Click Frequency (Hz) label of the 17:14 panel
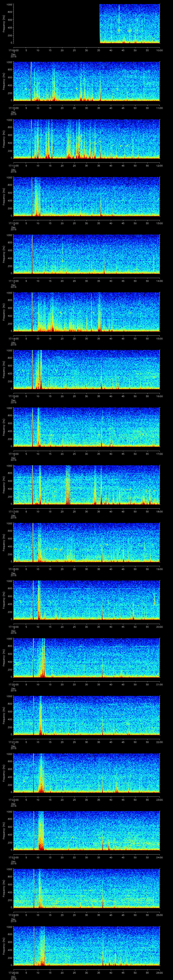173x980 pixels. pos(4,312)
